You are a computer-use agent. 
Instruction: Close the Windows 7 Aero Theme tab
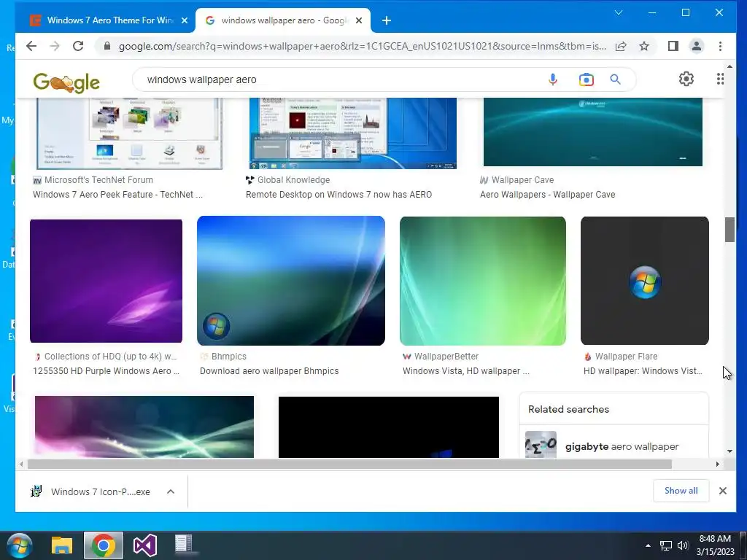point(185,20)
